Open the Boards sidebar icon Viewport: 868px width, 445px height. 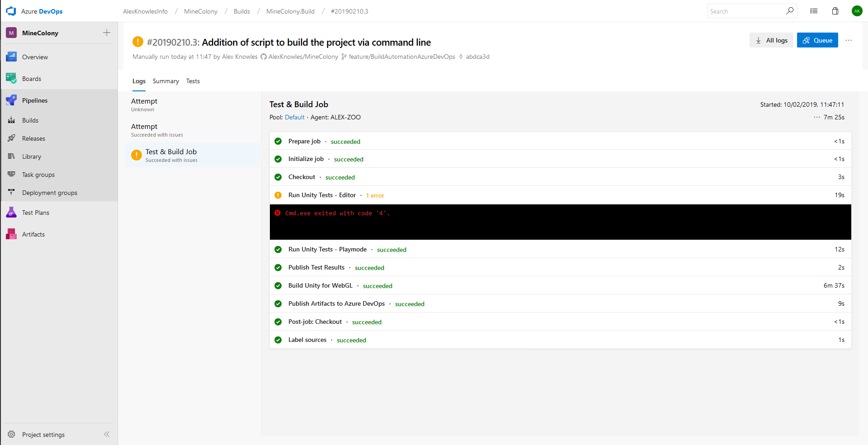(x=11, y=79)
